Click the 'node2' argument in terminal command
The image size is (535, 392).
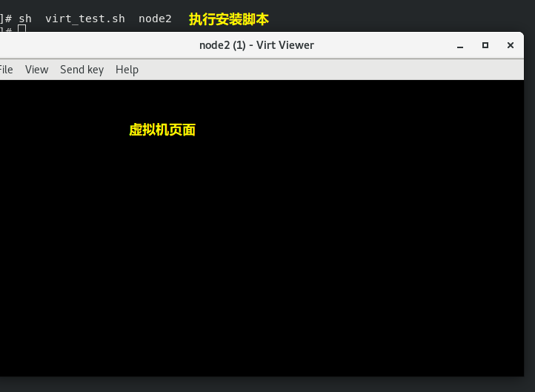155,19
